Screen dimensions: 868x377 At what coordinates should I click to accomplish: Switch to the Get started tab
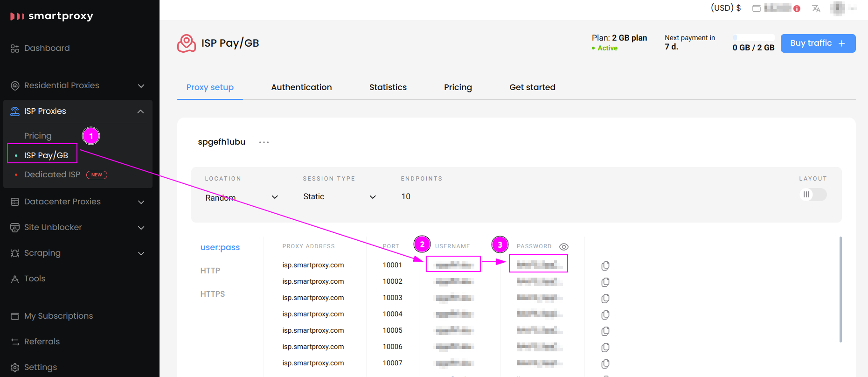pyautogui.click(x=532, y=87)
